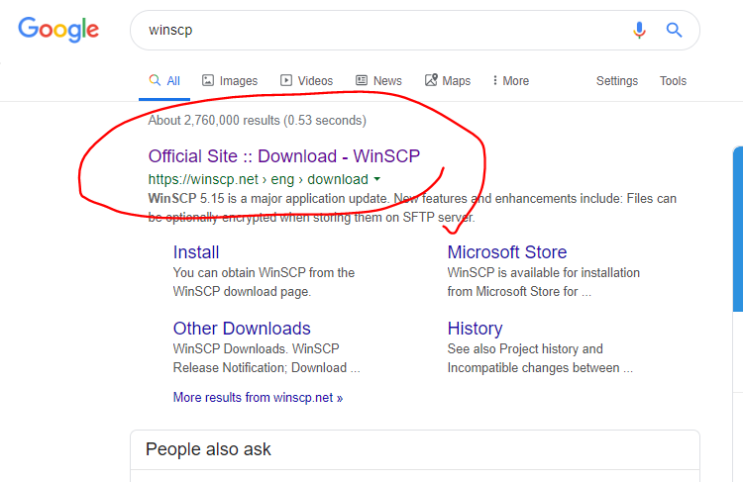Start voice search with the microphone icon
The image size is (743, 482).
(x=639, y=30)
